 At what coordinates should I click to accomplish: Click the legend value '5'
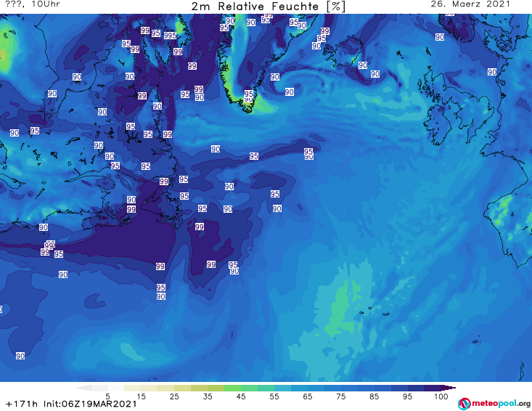107,396
